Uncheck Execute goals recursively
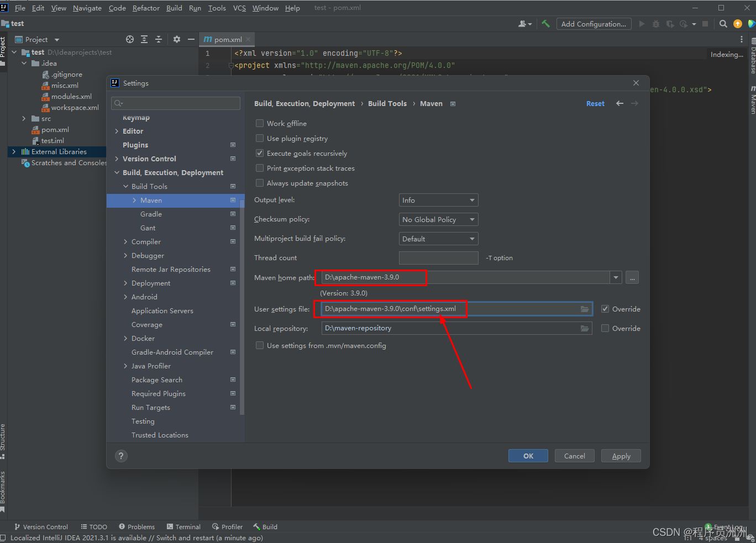The image size is (756, 543). coord(260,153)
